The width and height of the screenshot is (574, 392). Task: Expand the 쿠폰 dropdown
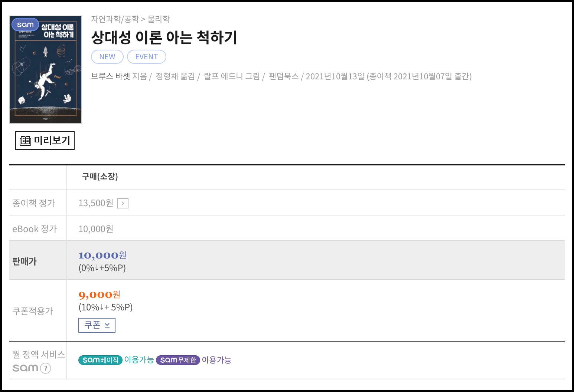coord(97,325)
